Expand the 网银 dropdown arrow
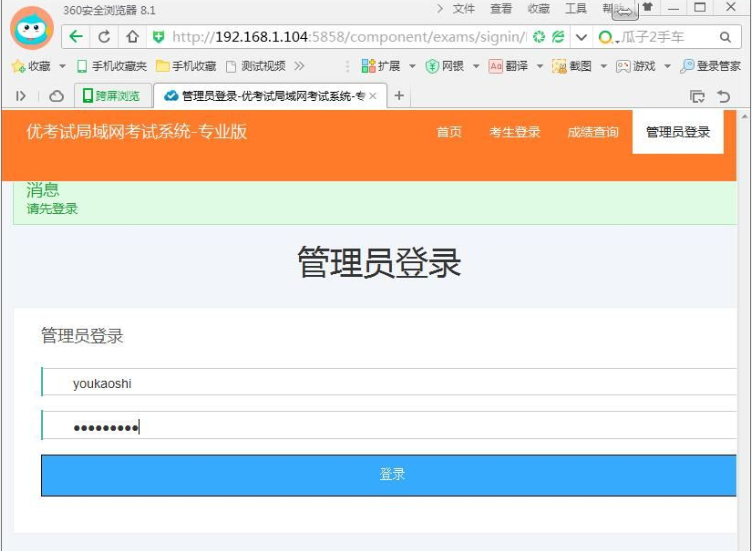This screenshot has height=551, width=752. [x=476, y=66]
